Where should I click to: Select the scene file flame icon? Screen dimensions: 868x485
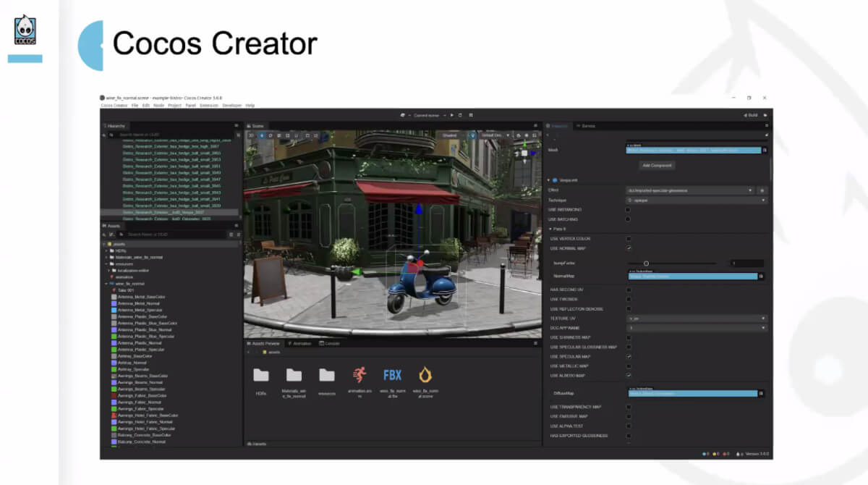pos(425,375)
